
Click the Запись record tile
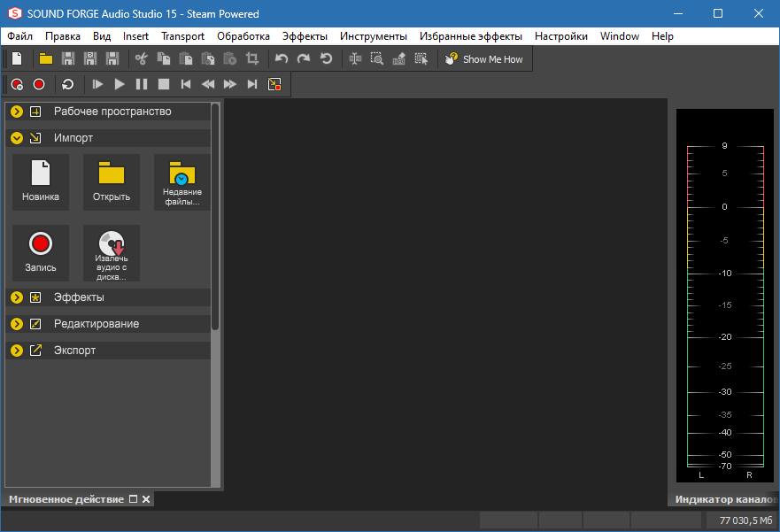41,253
